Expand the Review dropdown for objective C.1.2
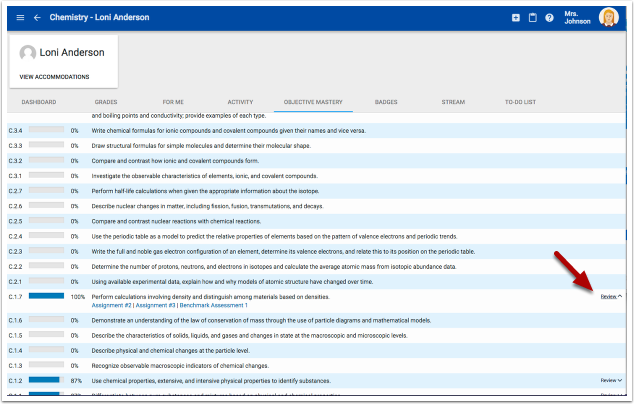This screenshot has height=404, width=634. tap(611, 381)
